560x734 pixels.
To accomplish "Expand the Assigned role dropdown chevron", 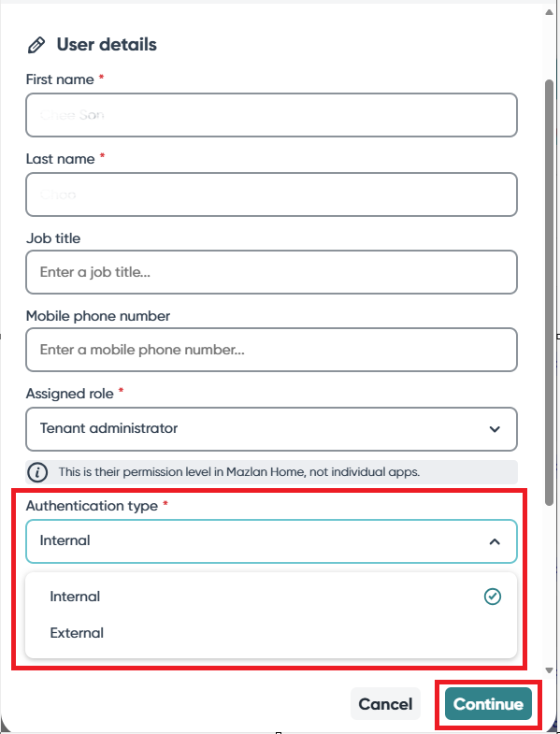I will coord(495,429).
